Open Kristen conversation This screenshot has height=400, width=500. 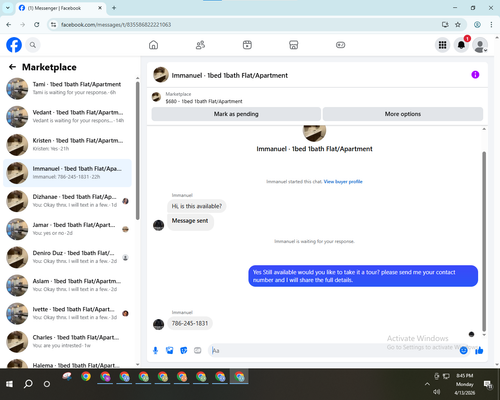(x=67, y=145)
